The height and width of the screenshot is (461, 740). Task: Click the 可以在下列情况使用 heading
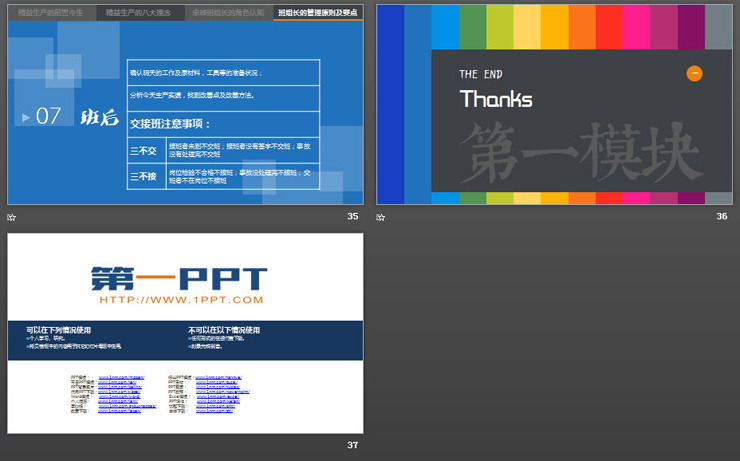tap(59, 330)
